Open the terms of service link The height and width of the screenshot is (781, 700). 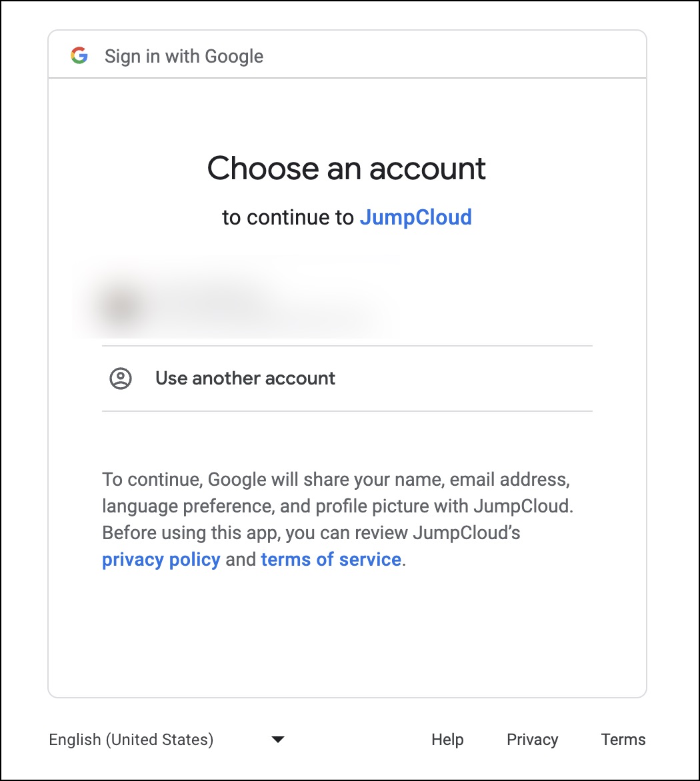(x=331, y=560)
